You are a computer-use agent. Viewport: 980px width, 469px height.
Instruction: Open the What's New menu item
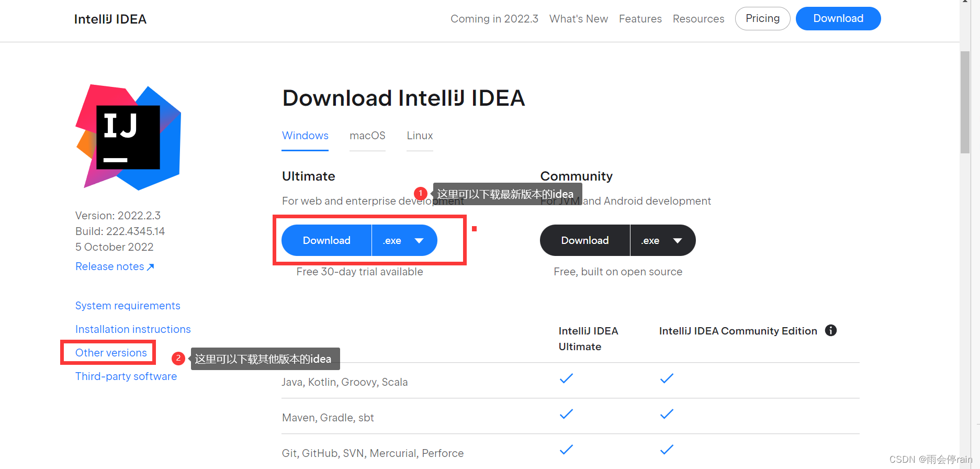point(579,19)
